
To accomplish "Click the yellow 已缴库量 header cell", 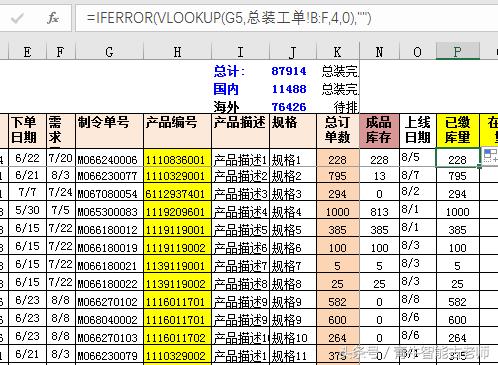I will (458, 131).
